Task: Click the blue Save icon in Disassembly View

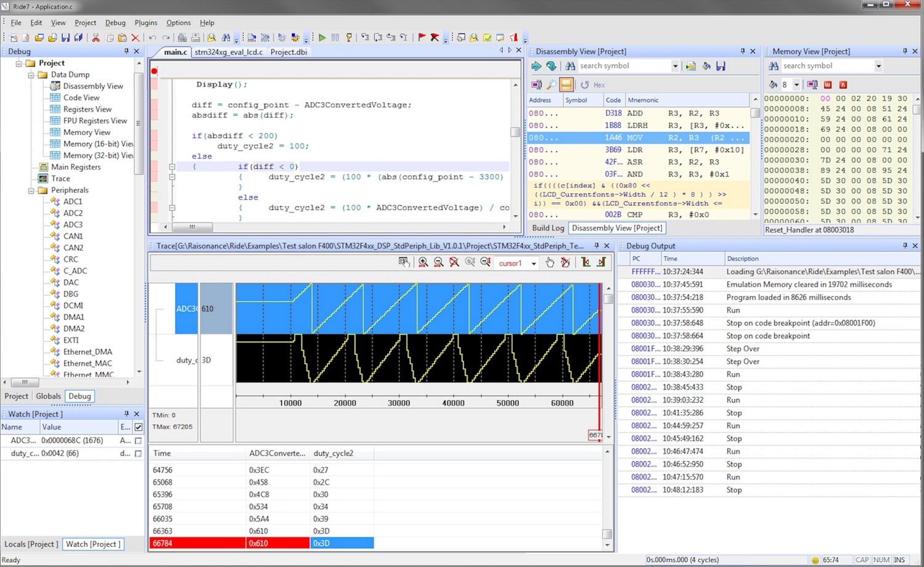Action: point(721,66)
